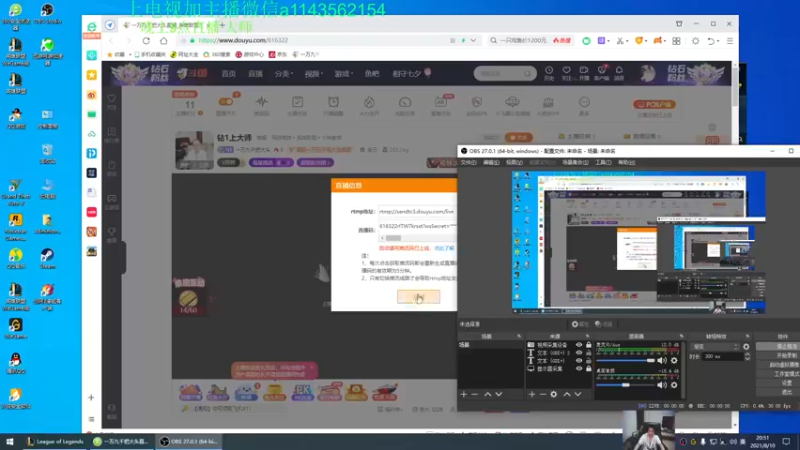Open the scene transition type dropdown in OBS
The width and height of the screenshot is (800, 450).
715,346
